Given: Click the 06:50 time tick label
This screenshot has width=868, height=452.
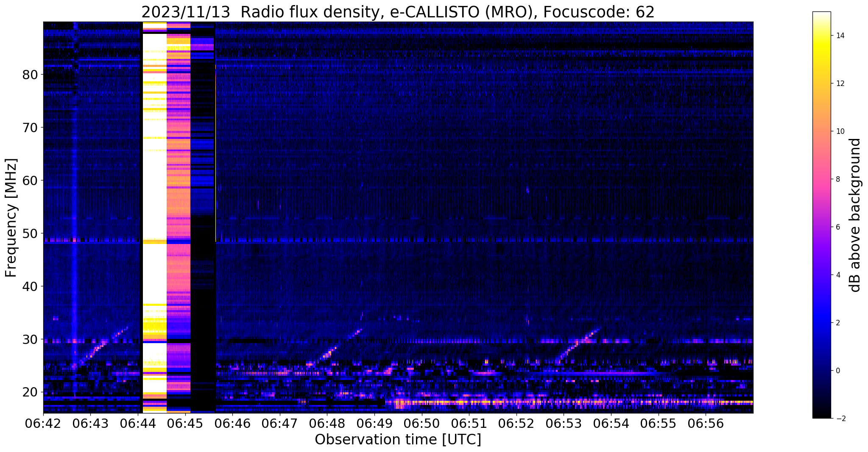Looking at the screenshot, I should (x=421, y=423).
